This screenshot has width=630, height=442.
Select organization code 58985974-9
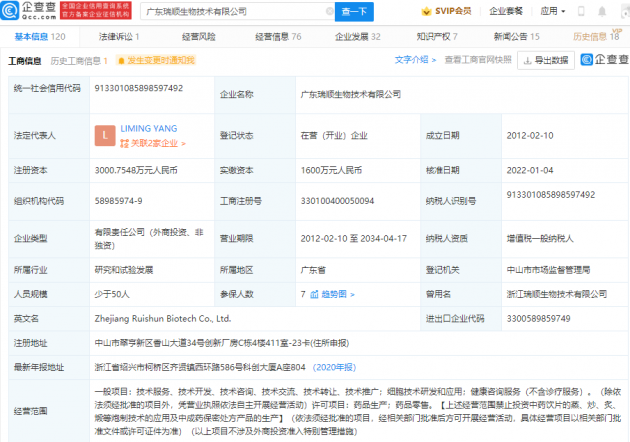(x=119, y=201)
